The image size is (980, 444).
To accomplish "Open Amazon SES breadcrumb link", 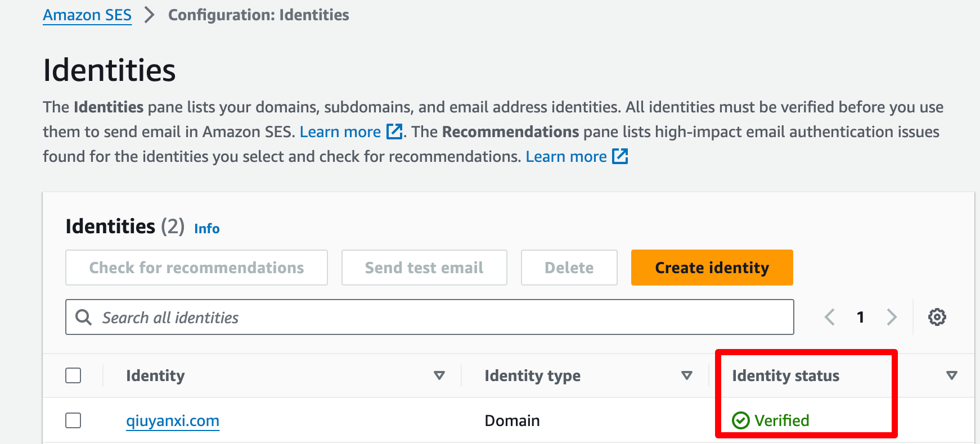I will (87, 15).
